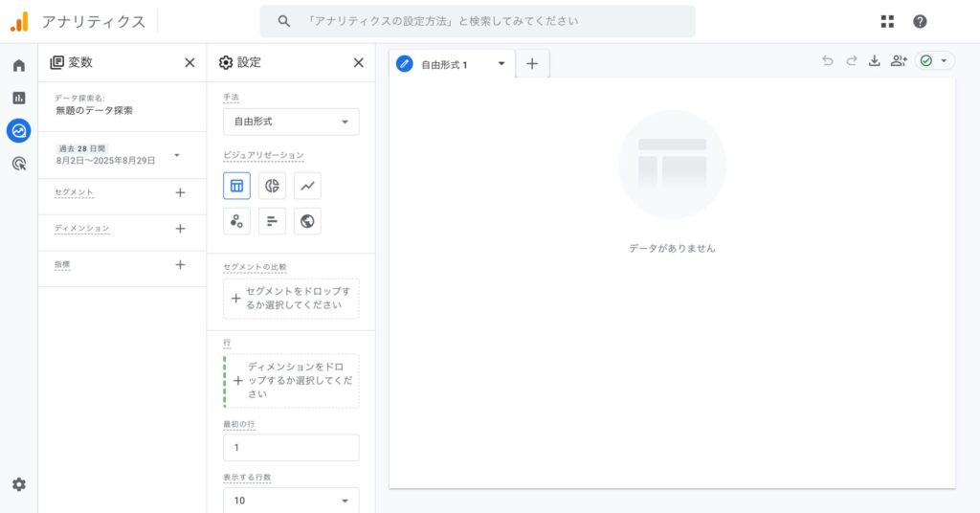Add a new ディメンション with plus

pyautogui.click(x=180, y=229)
